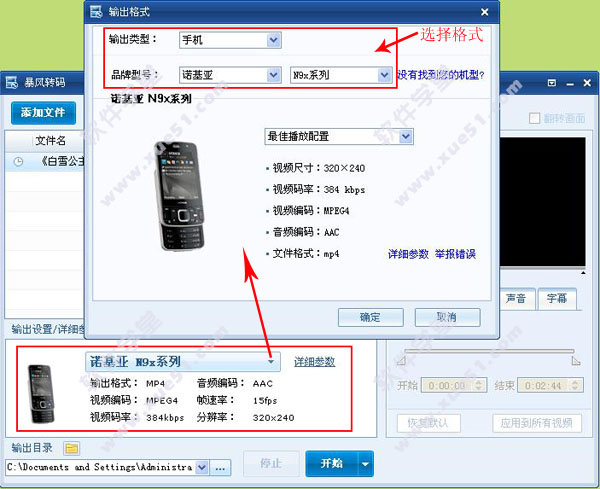This screenshot has height=489, width=600.
Task: Click the left trim marker
Action: tap(401, 360)
